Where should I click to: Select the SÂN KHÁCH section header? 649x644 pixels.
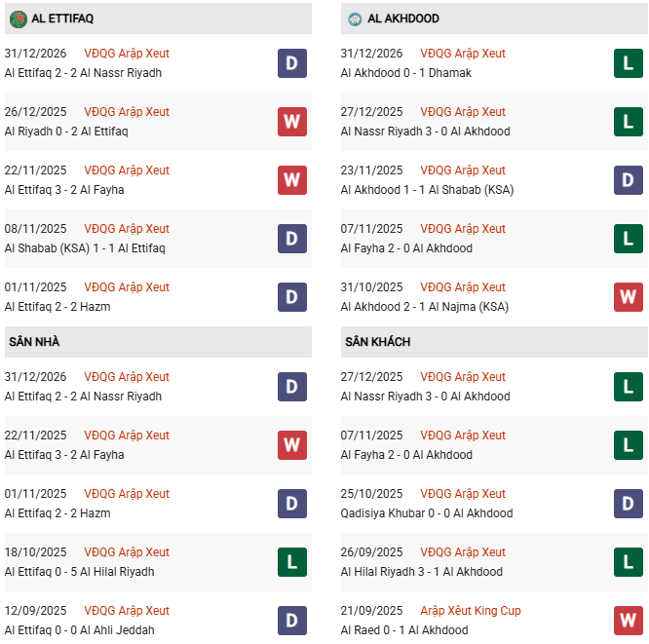point(377,342)
